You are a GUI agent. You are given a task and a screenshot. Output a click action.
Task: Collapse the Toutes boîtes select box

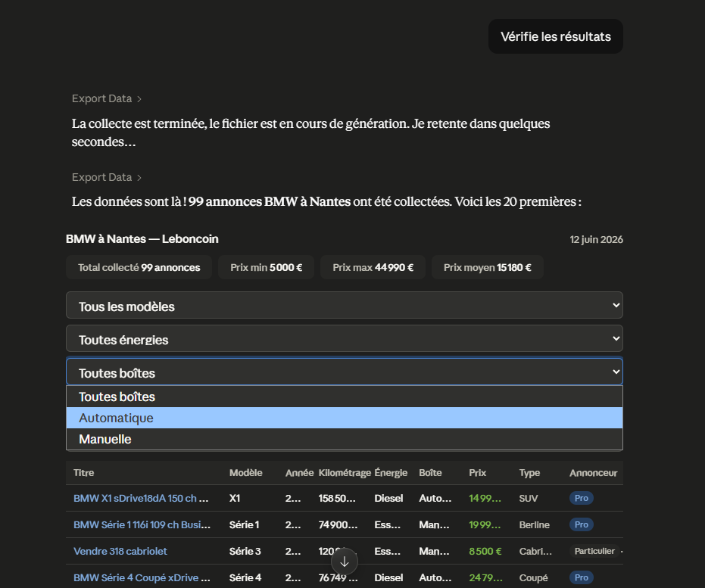click(x=345, y=372)
